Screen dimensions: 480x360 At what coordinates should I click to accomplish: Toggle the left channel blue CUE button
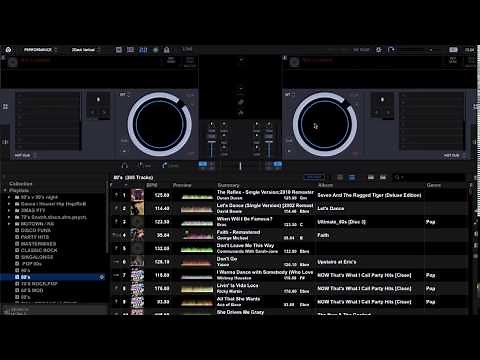[x=202, y=164]
